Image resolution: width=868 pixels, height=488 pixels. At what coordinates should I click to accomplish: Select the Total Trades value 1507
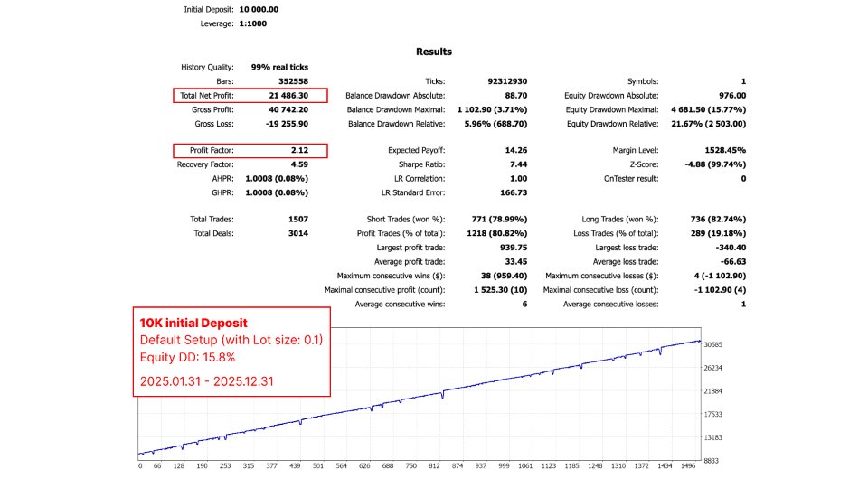(298, 219)
